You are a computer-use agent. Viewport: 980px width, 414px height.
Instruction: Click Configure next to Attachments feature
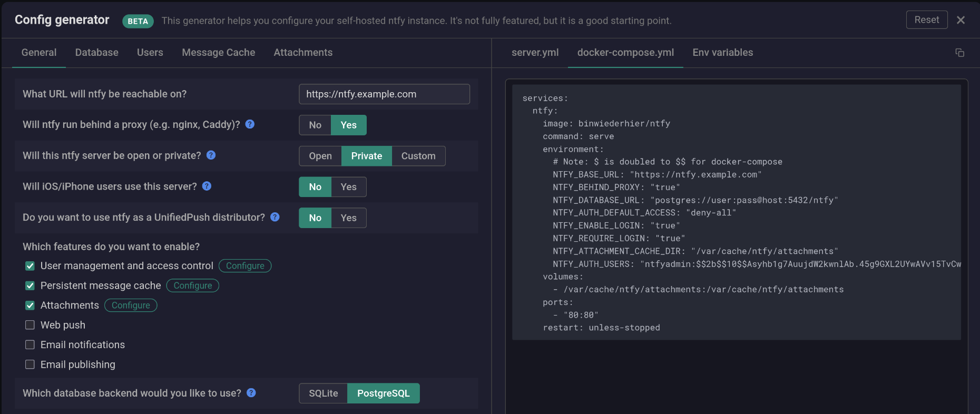tap(131, 305)
